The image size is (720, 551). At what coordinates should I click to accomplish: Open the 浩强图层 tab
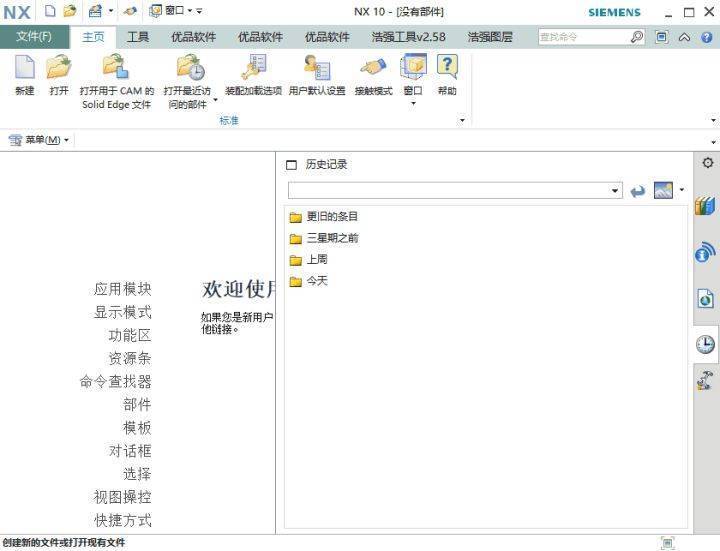click(x=489, y=37)
